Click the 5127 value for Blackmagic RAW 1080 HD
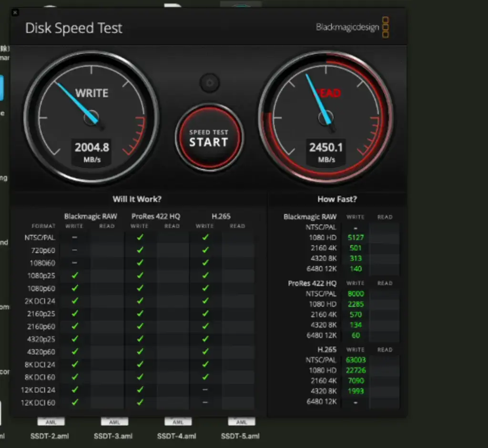Image resolution: width=488 pixels, height=448 pixels. [356, 238]
